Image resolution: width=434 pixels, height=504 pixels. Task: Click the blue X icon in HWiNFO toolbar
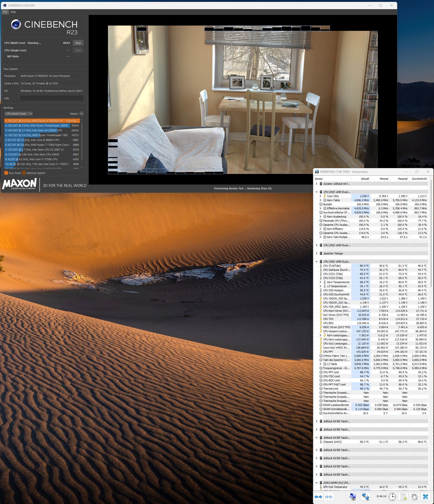click(426, 497)
